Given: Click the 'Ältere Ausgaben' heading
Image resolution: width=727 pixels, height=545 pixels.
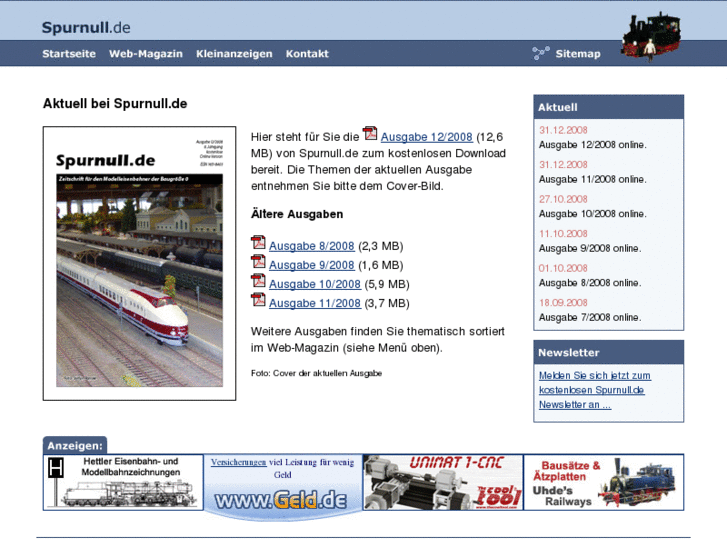Looking at the screenshot, I should click(297, 214).
